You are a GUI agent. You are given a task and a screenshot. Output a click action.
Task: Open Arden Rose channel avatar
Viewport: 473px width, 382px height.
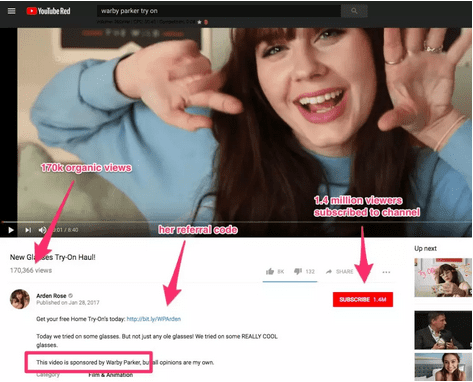[20, 299]
